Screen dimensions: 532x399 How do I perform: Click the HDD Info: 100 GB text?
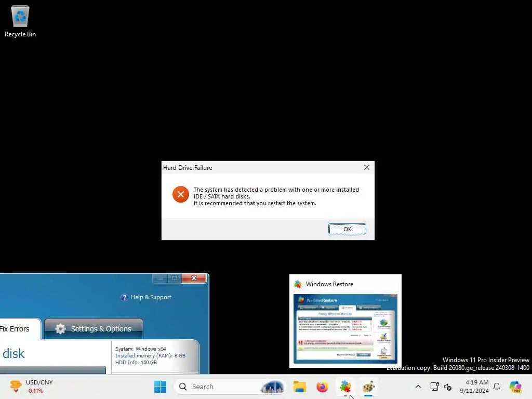(x=136, y=362)
